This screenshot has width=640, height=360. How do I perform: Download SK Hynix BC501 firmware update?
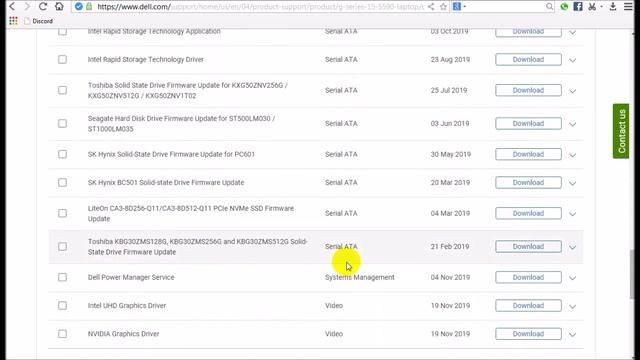coord(528,182)
